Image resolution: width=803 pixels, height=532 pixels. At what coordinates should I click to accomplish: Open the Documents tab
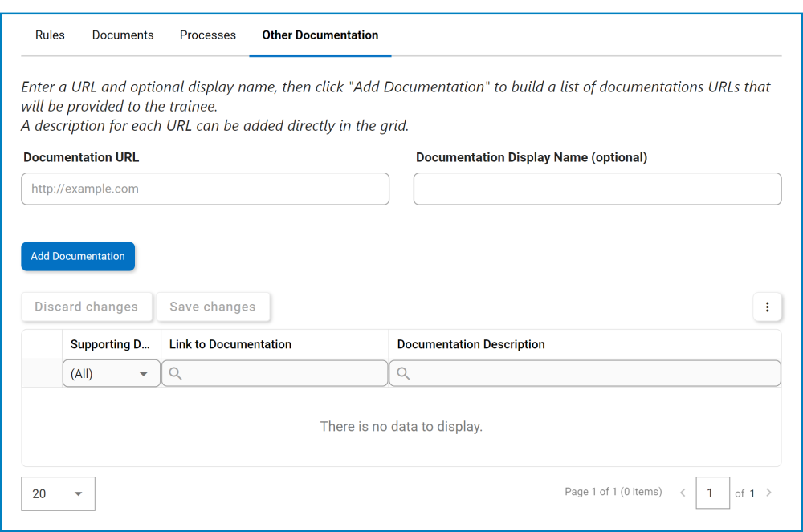[x=123, y=35]
